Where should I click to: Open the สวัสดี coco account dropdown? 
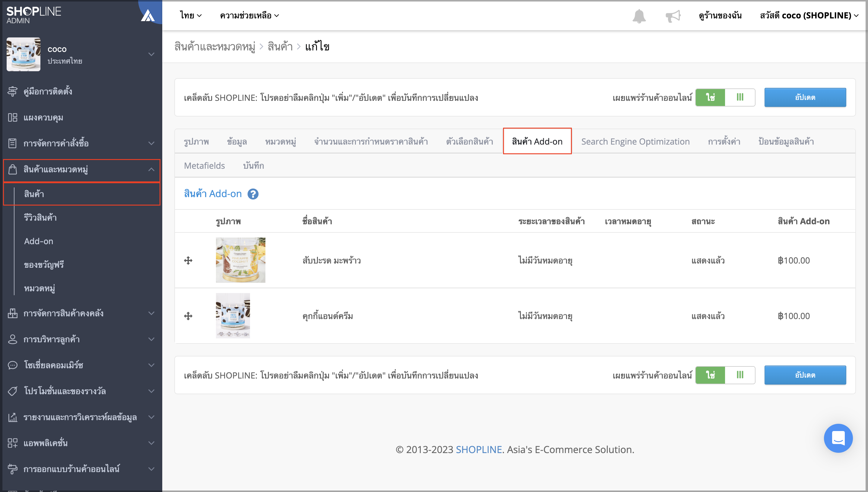tap(809, 15)
